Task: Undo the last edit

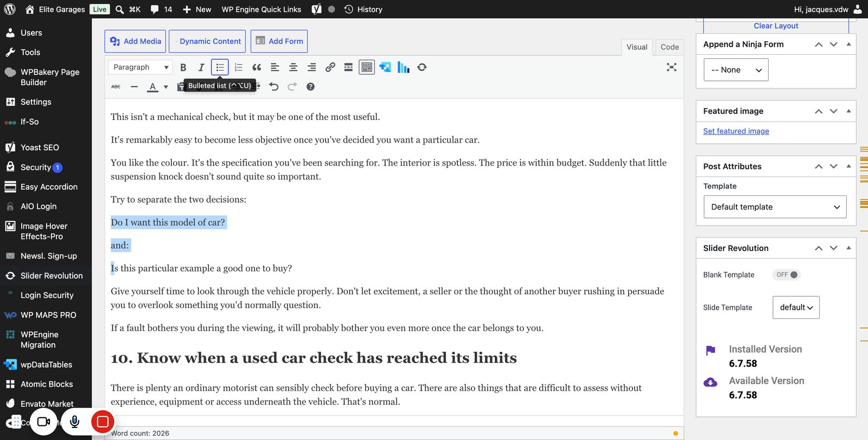Action: [x=274, y=87]
